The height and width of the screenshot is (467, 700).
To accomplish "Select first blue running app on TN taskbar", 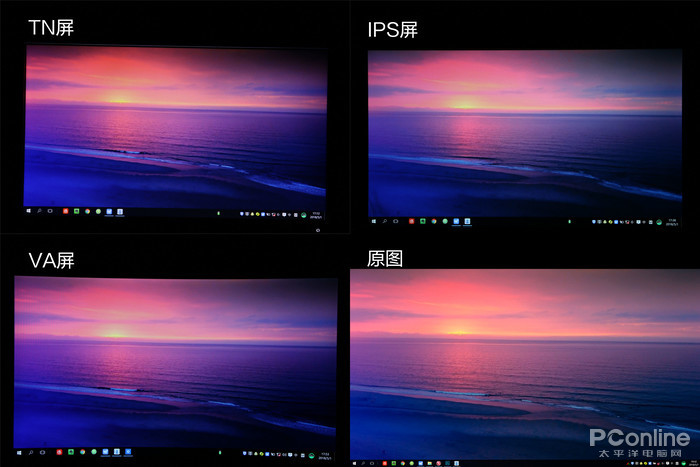I will [x=109, y=212].
